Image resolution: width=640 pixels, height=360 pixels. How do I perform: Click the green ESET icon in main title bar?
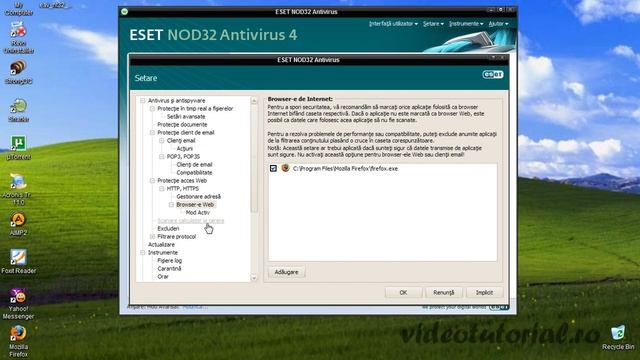124,11
